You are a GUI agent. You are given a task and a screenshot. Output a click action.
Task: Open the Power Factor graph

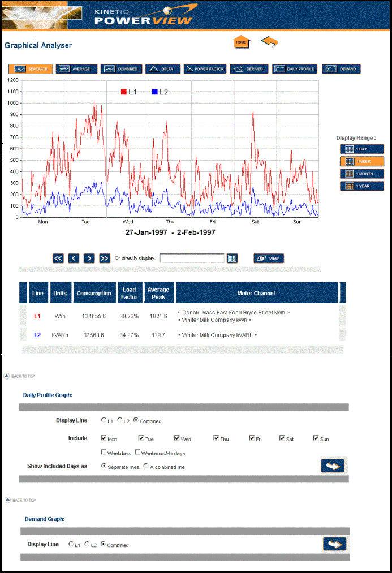point(205,68)
